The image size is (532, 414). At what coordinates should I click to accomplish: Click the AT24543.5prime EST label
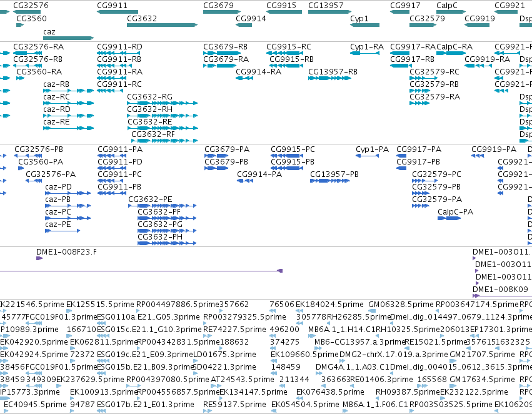[243, 379]
